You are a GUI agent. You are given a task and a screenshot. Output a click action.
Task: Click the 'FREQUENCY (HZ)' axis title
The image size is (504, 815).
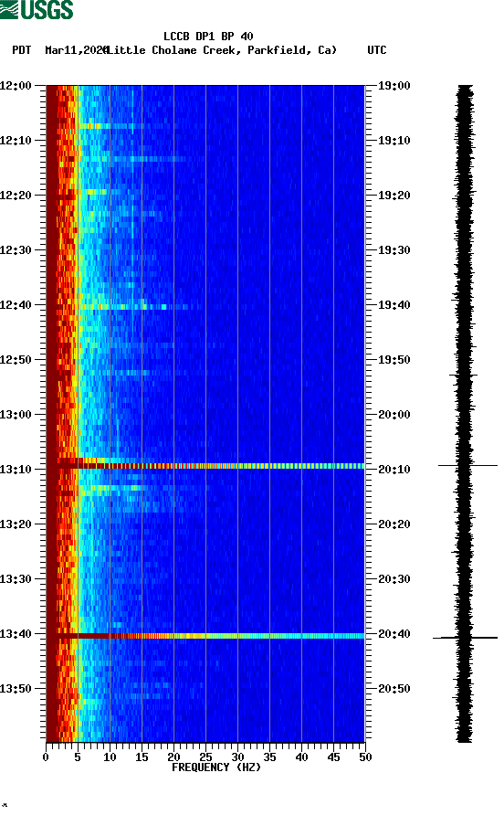pyautogui.click(x=216, y=767)
